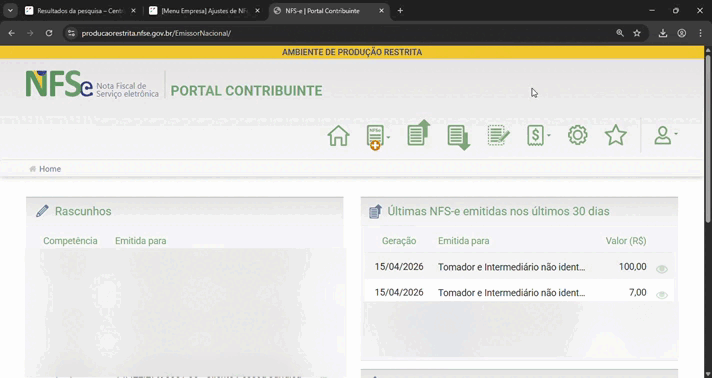Open the browser tab search dropdown
712x378 pixels.
point(10,10)
